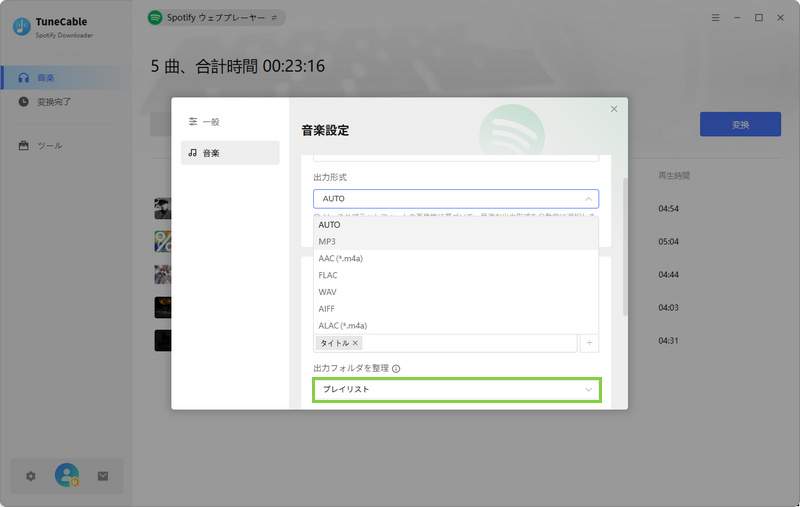Click the headphones icon beside 音楽

(23, 78)
